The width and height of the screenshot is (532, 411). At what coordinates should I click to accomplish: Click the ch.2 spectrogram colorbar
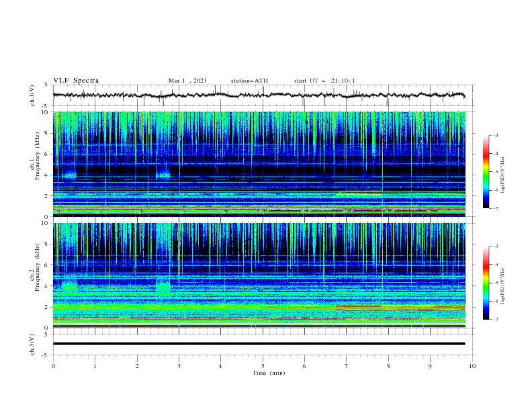[x=486, y=283]
